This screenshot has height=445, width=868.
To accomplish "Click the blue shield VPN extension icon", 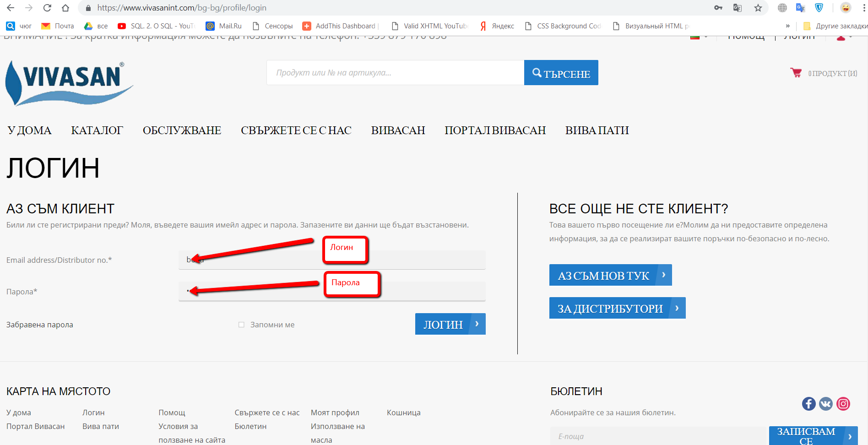I will click(819, 8).
